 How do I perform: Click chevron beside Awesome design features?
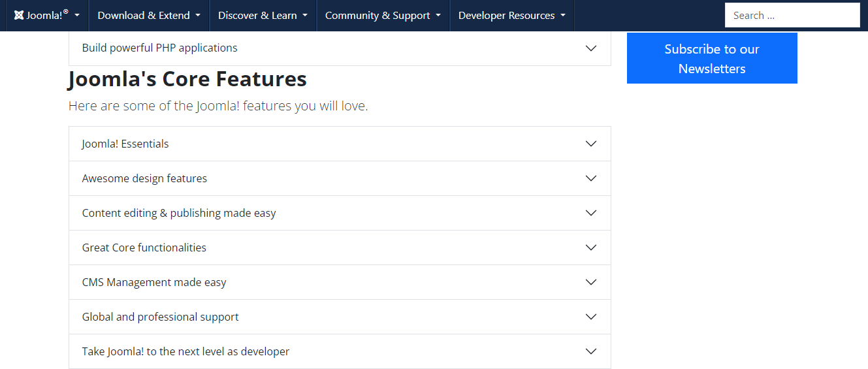tap(591, 178)
